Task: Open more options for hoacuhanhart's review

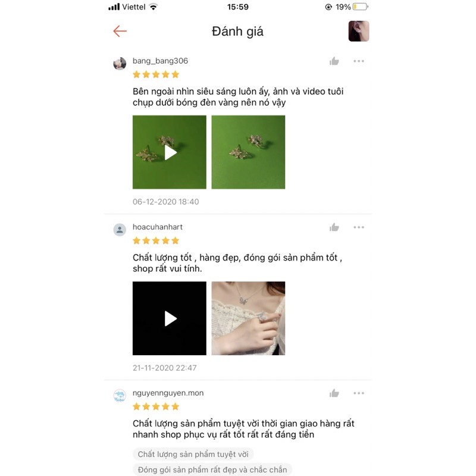Action: [x=359, y=227]
